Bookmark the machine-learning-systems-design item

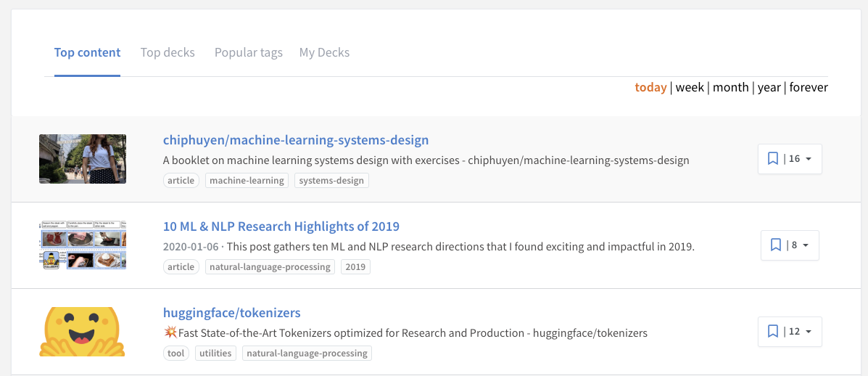click(x=773, y=159)
